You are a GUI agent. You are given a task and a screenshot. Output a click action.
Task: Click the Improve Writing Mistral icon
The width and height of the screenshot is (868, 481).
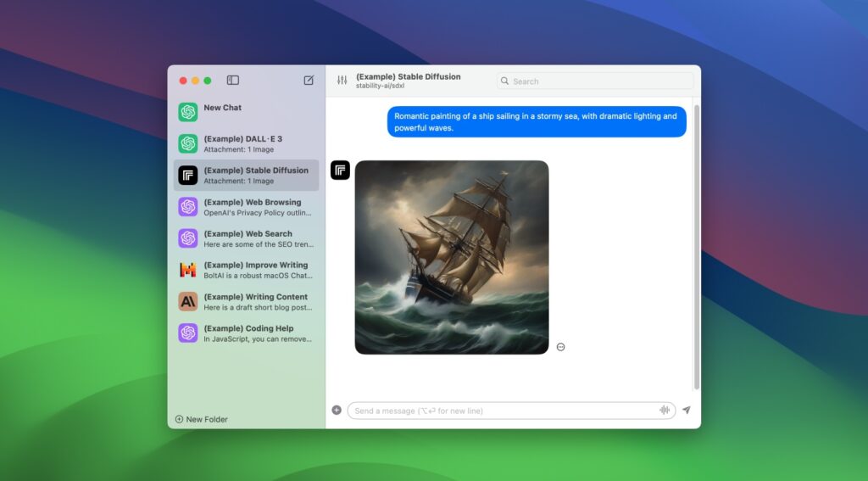click(188, 270)
